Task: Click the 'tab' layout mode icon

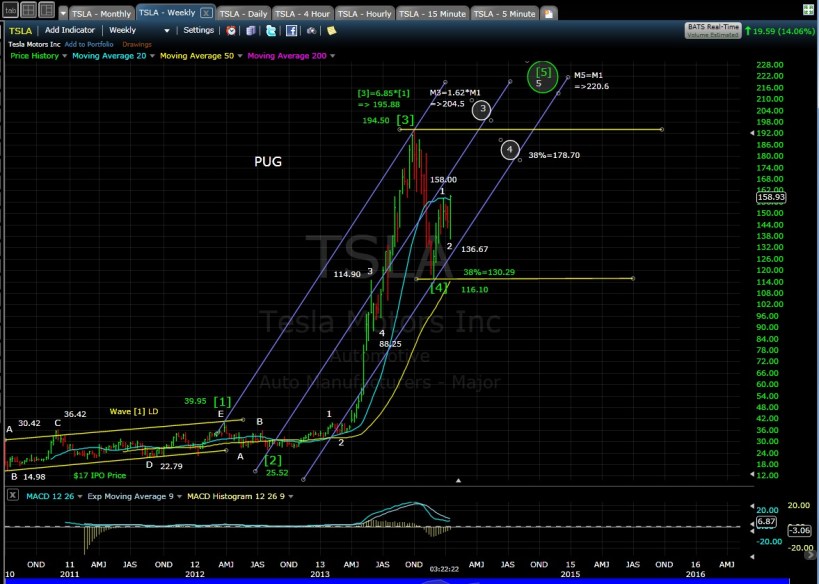Action: pyautogui.click(x=10, y=9)
